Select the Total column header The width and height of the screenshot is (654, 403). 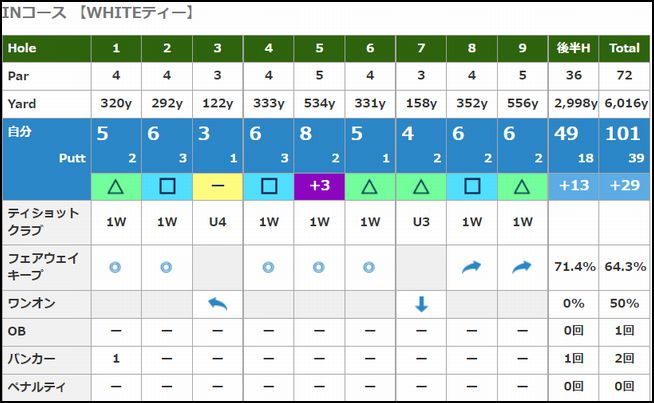624,48
